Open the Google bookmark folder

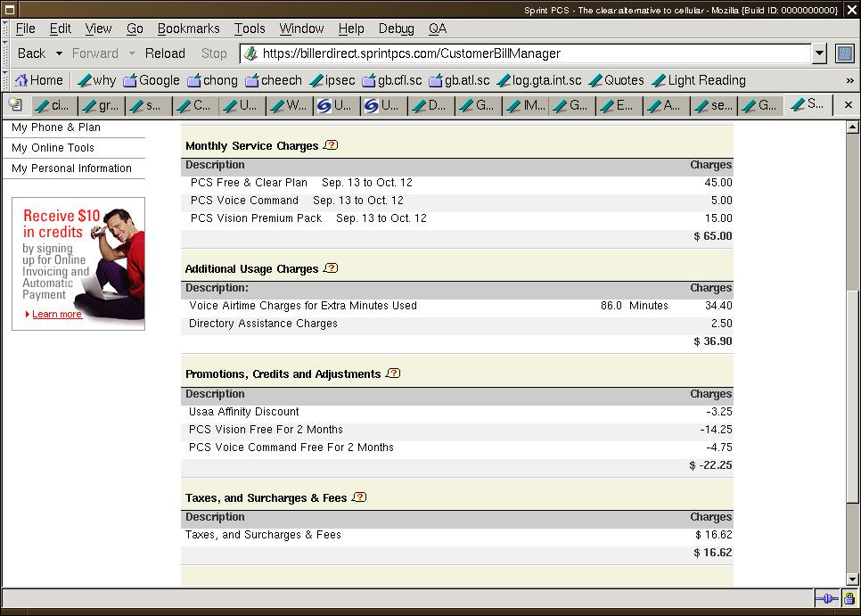(x=152, y=81)
